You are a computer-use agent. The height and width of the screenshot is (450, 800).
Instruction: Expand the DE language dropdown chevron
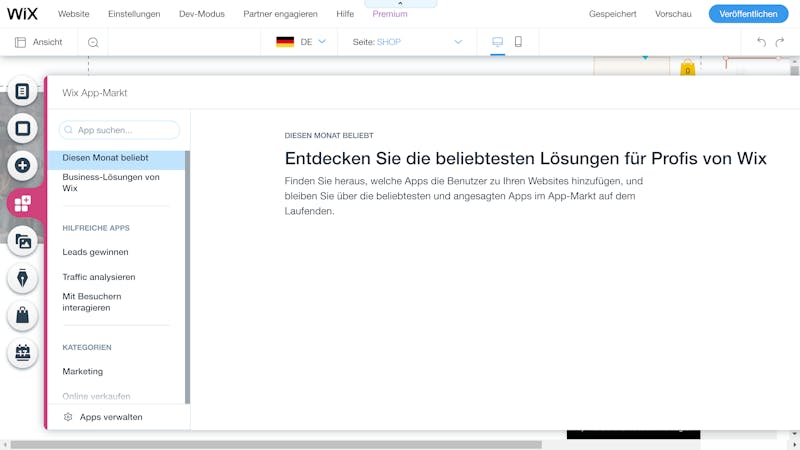[x=322, y=41]
